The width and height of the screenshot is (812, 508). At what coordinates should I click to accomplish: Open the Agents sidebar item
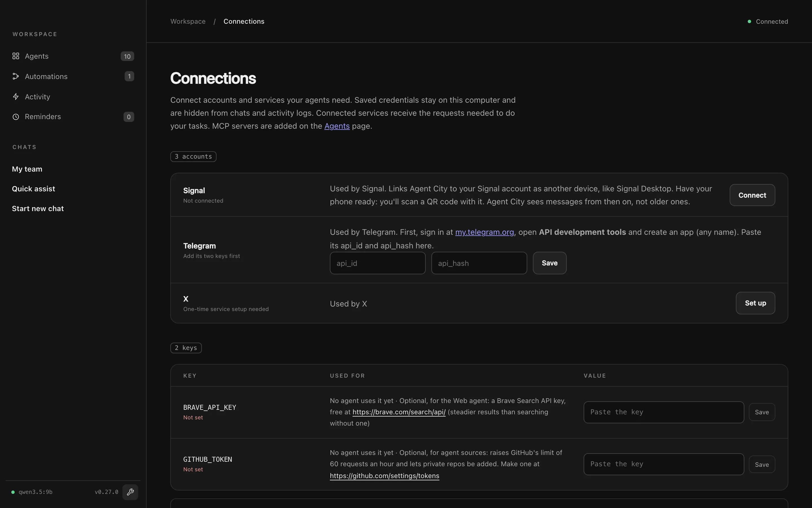[x=73, y=56]
